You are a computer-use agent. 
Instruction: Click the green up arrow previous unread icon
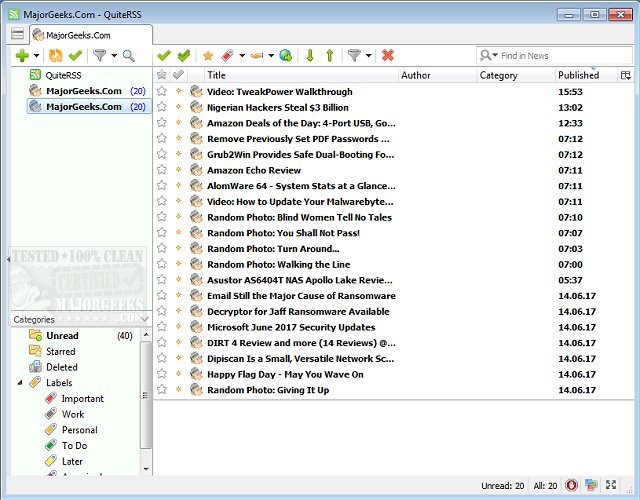329,56
